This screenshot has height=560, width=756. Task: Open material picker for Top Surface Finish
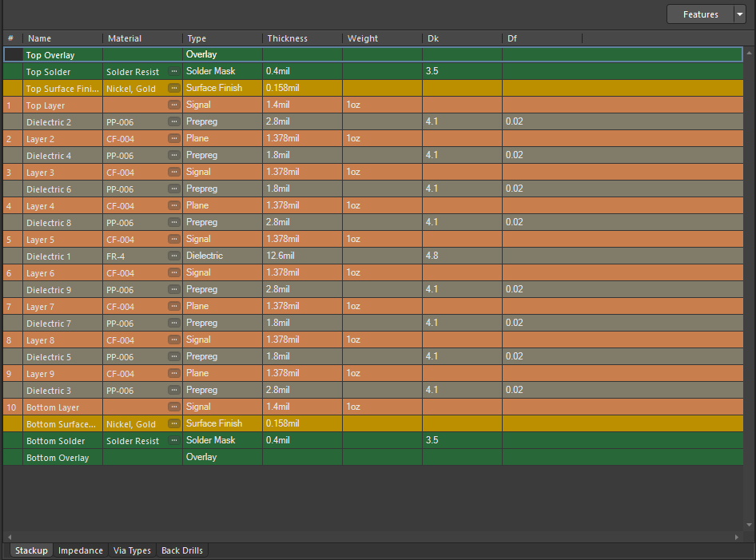pos(174,88)
